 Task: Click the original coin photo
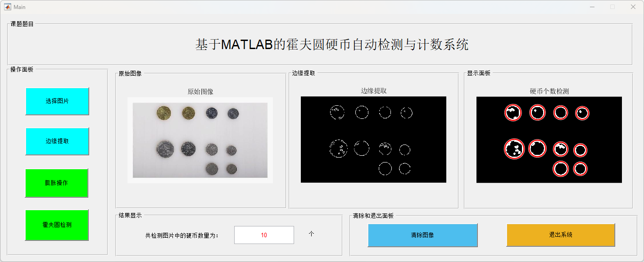coord(200,140)
